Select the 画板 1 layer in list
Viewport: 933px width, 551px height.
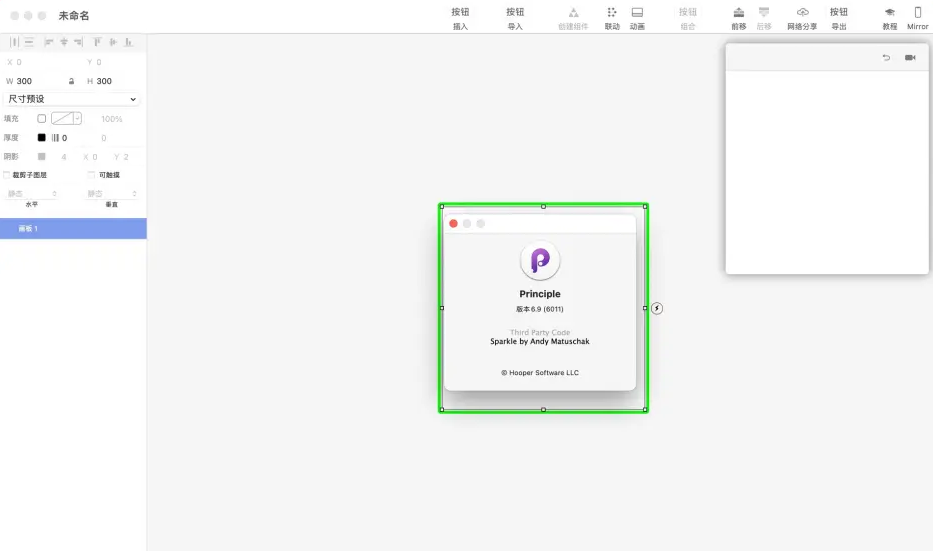pyautogui.click(x=73, y=229)
